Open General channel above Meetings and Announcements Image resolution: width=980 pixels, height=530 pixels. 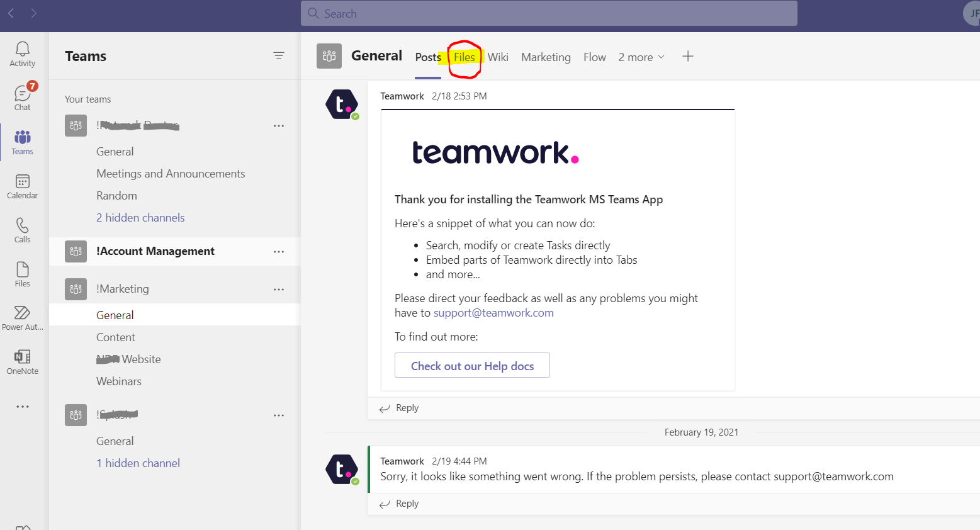[115, 152]
